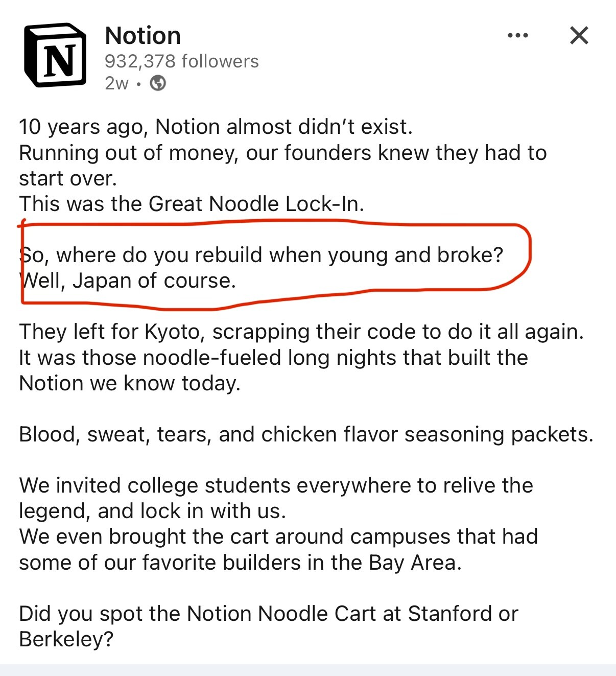Click the globe public visibility icon
616x676 pixels.
158,83
